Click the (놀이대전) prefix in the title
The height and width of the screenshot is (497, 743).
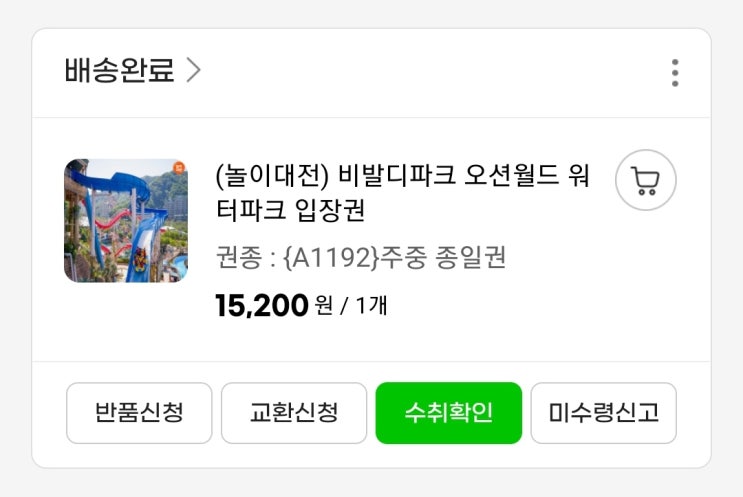point(270,177)
